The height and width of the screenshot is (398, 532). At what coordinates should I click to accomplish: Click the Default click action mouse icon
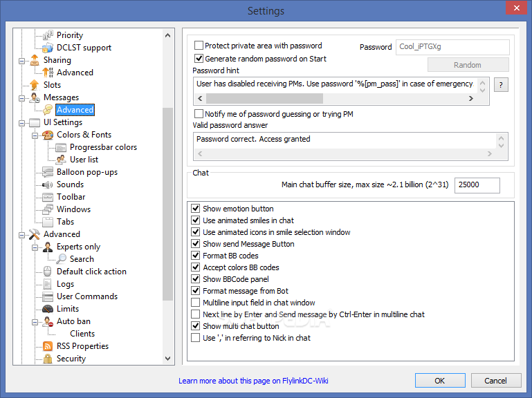(48, 272)
